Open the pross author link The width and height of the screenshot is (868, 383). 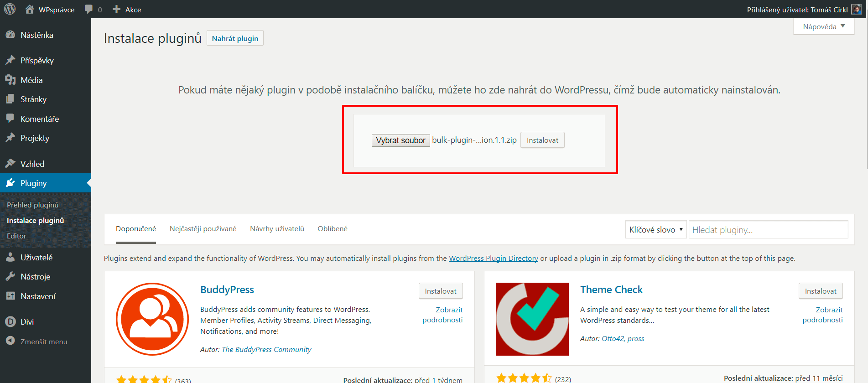(636, 339)
